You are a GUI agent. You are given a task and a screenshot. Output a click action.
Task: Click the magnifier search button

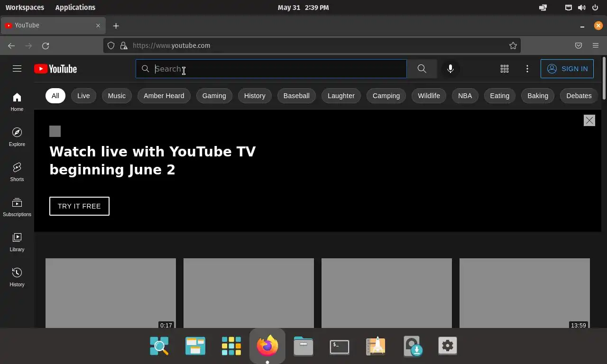coord(422,69)
